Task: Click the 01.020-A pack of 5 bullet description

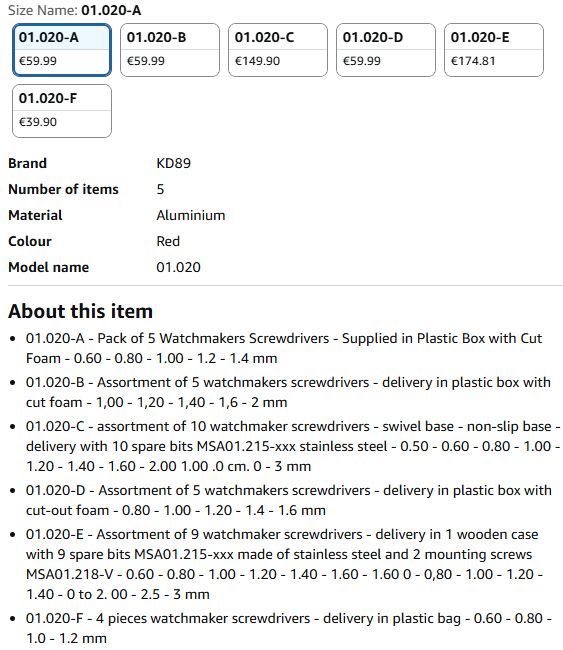Action: 284,348
